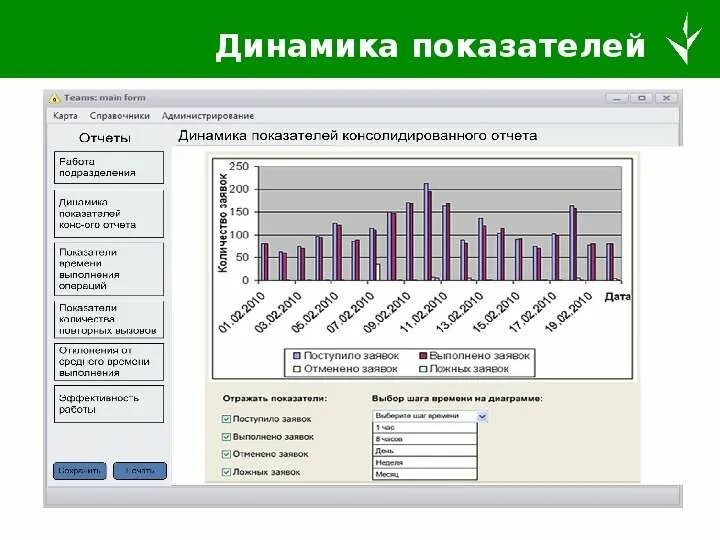This screenshot has height=540, width=720.
Task: Click the Ложных заявок legend swatch
Action: click(x=423, y=369)
